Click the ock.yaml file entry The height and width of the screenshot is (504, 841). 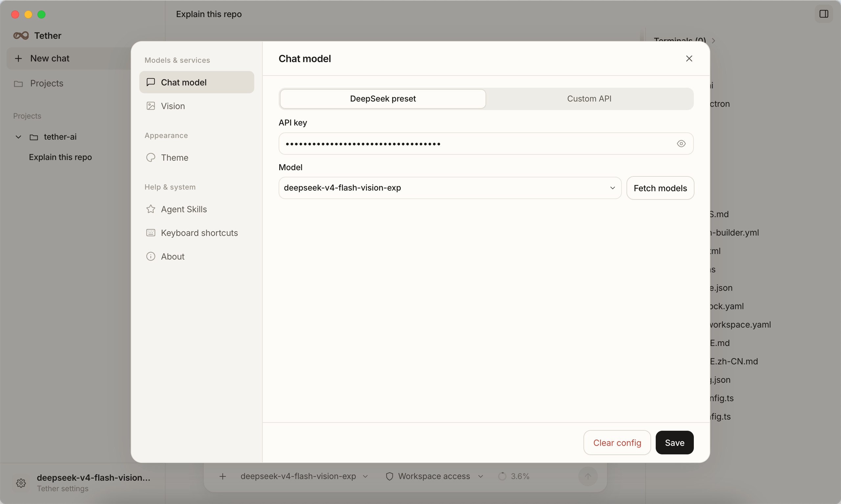click(x=727, y=306)
